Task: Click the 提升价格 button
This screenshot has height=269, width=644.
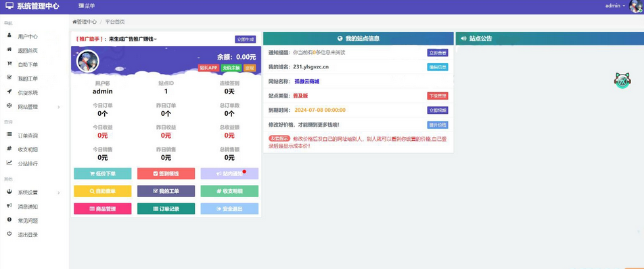Action: coord(438,125)
